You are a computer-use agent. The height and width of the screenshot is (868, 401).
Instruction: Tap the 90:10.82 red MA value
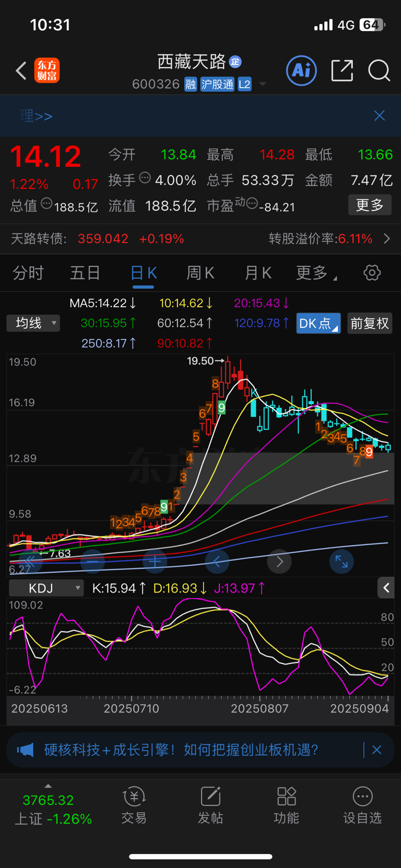coord(185,343)
